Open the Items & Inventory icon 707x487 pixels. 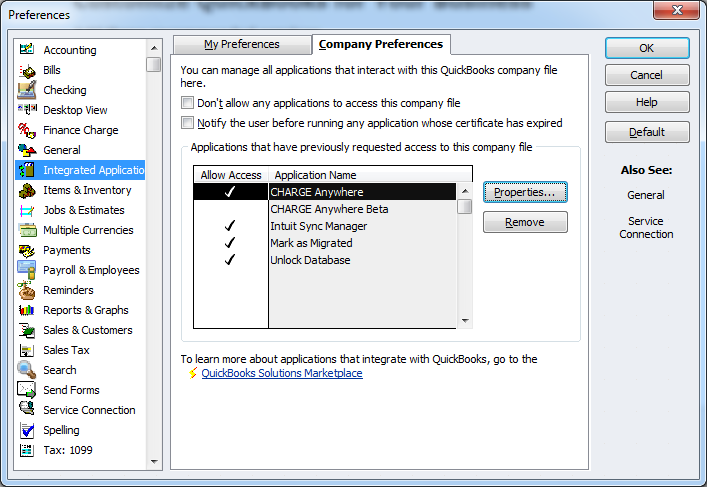coord(26,190)
